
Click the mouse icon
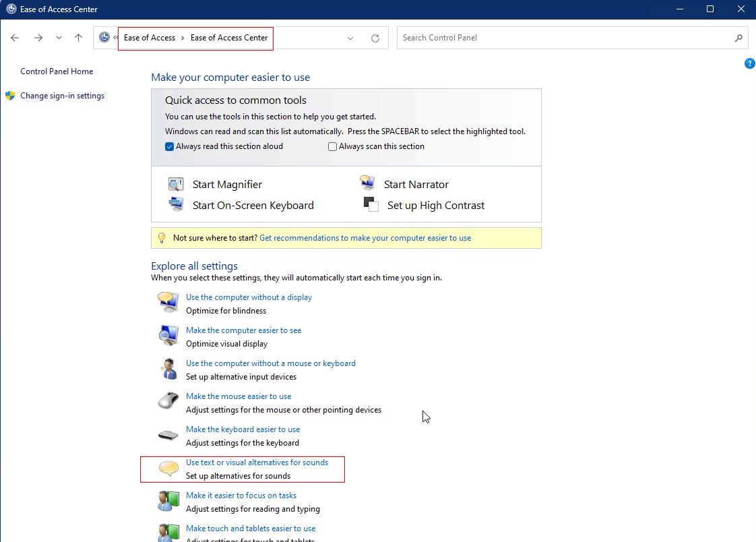(168, 400)
